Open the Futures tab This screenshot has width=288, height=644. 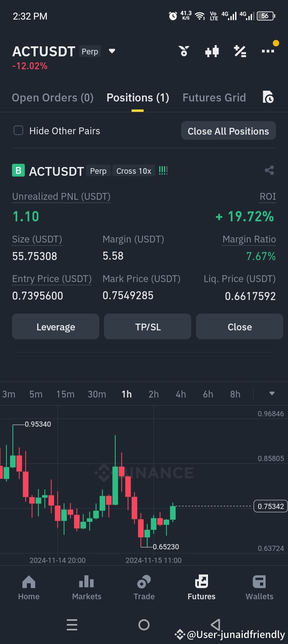[x=202, y=588]
